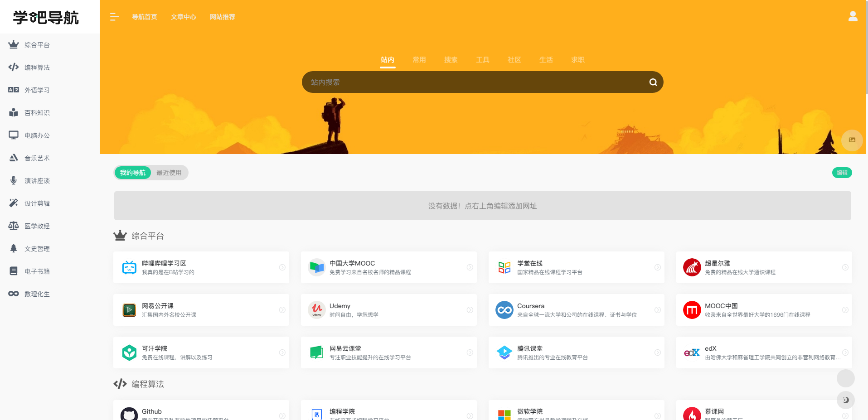Open 文章中心 in top menu

[x=183, y=17]
